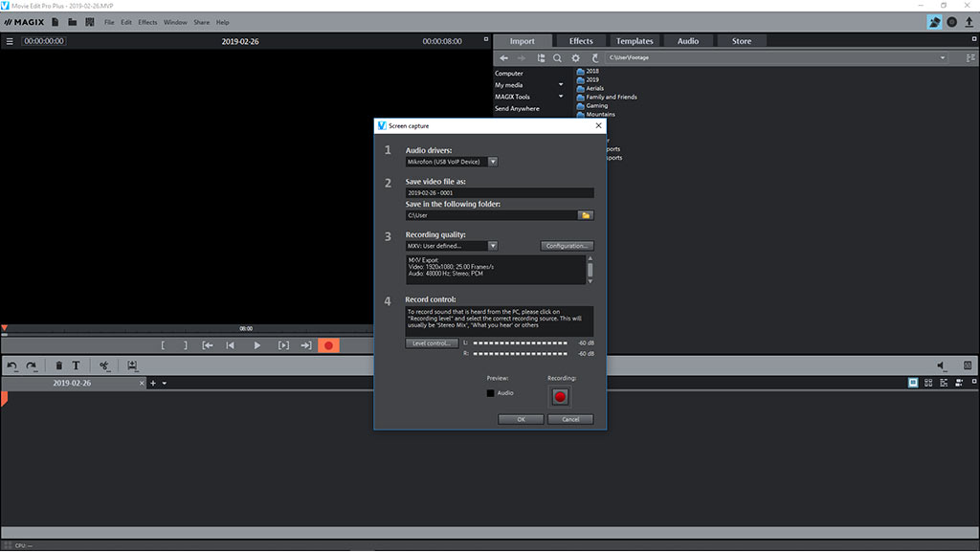Expand the My media dropdown arrow
This screenshot has height=552, width=980.
561,85
